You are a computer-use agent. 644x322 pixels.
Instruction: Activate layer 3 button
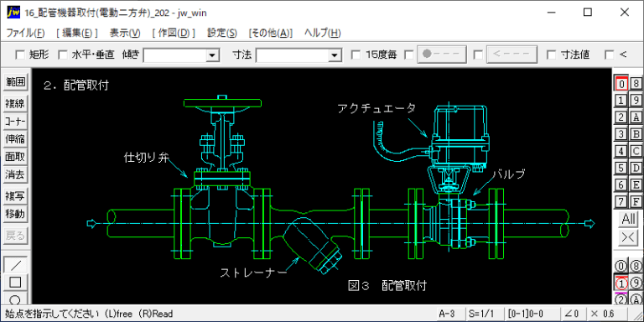[621, 134]
